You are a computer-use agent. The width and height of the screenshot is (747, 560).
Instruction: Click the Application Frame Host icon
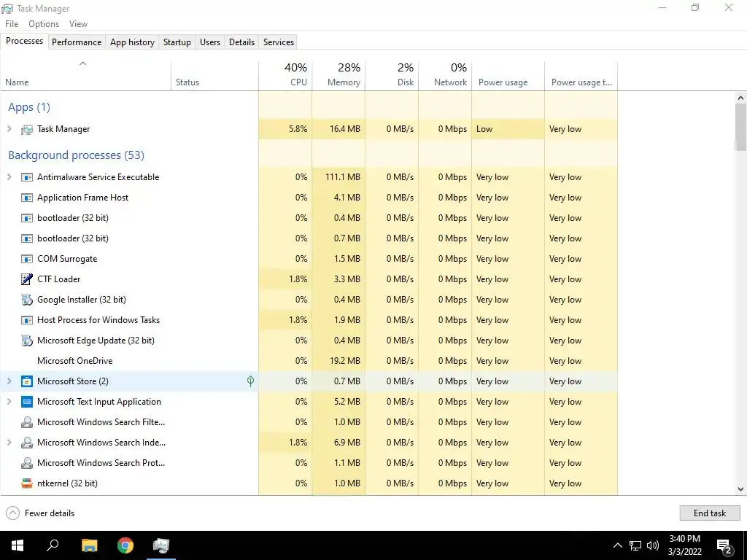point(27,198)
